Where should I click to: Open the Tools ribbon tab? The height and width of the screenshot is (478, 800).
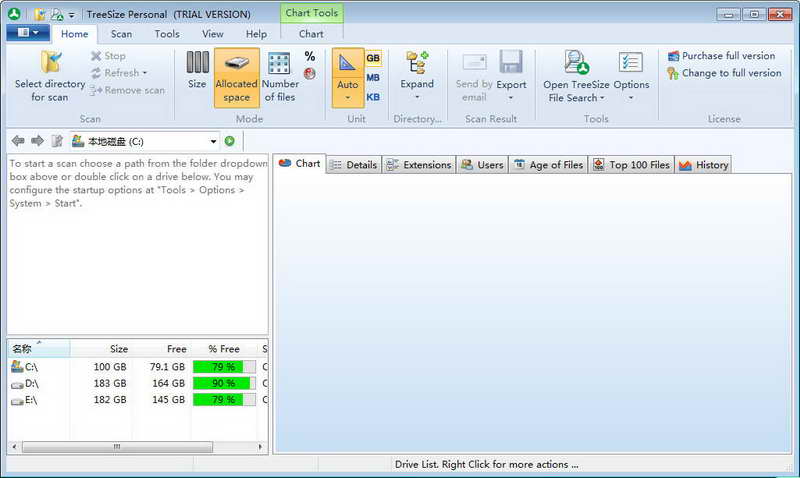tap(167, 34)
